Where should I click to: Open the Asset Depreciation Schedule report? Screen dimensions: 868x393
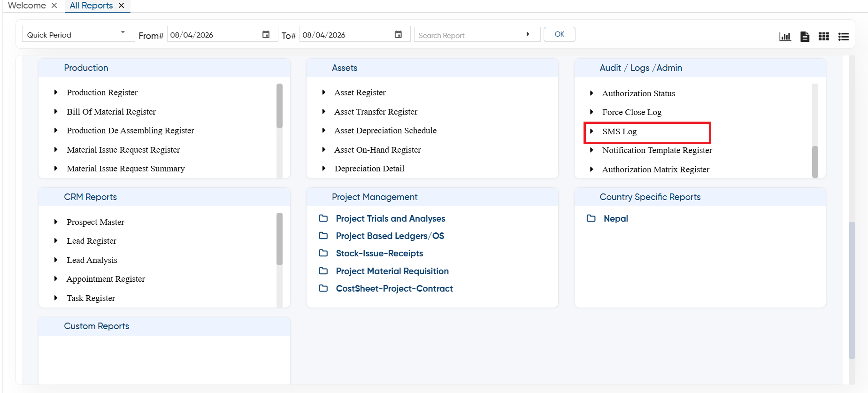[x=385, y=131]
